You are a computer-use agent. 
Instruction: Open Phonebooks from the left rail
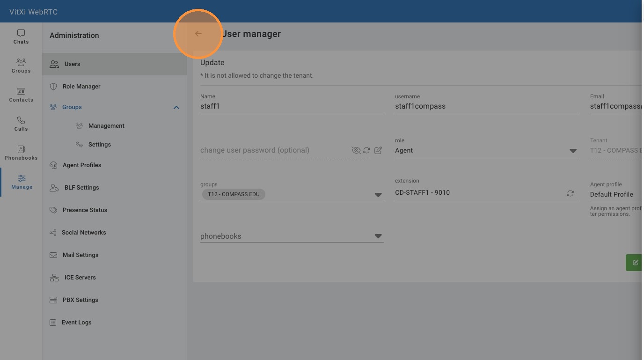[x=21, y=153]
